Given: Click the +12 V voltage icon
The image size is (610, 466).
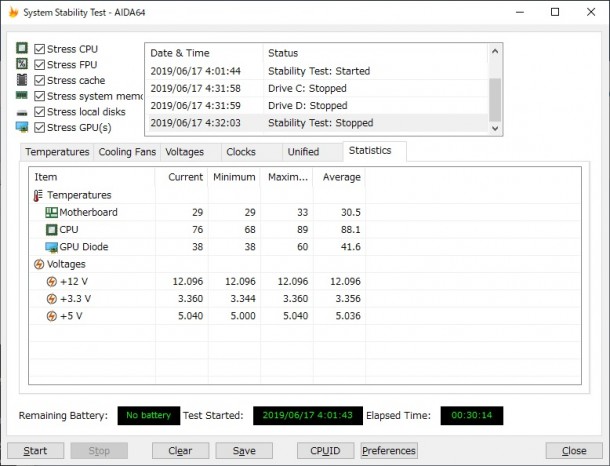Looking at the screenshot, I should (51, 281).
